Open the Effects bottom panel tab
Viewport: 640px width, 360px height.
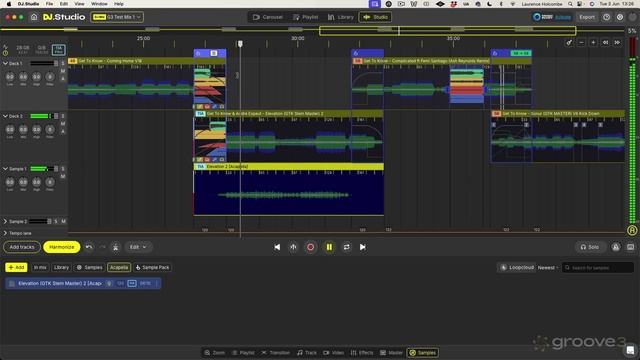coord(362,353)
